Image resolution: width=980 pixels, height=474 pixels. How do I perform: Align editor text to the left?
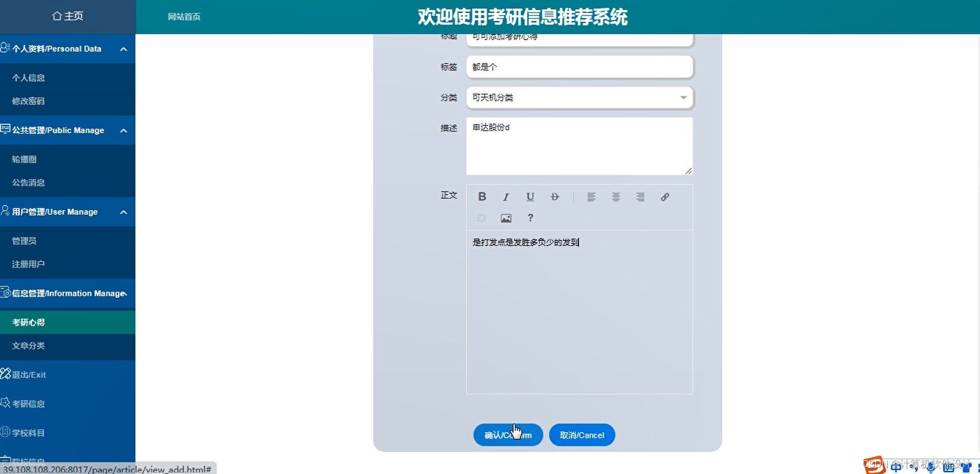(x=592, y=197)
